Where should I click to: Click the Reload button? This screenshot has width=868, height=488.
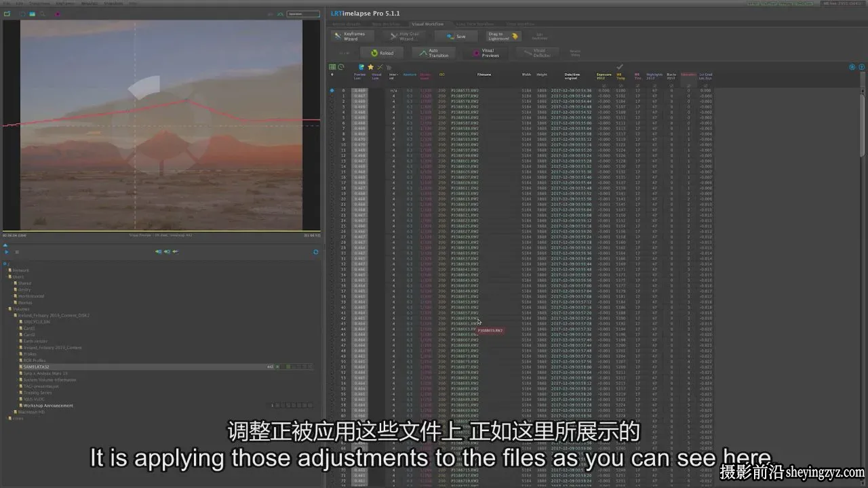382,53
